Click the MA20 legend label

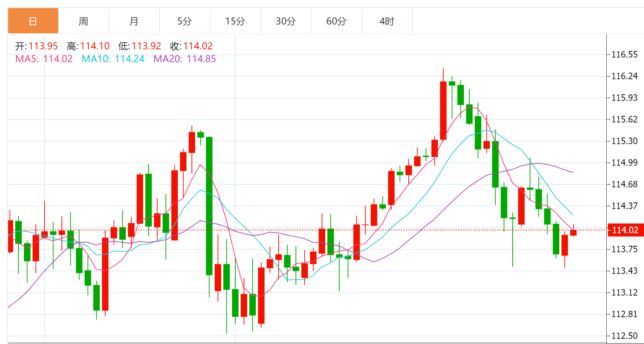(x=185, y=59)
